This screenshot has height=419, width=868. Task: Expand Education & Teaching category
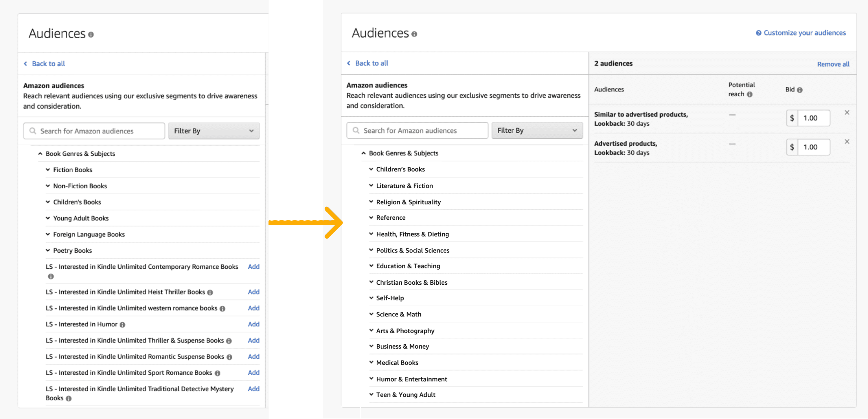[371, 266]
